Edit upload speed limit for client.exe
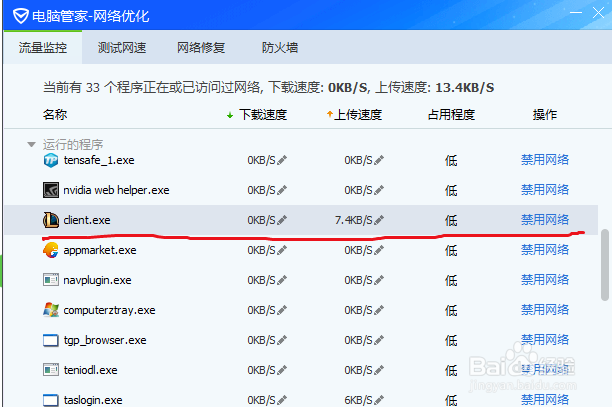The image size is (612, 407). 379,220
